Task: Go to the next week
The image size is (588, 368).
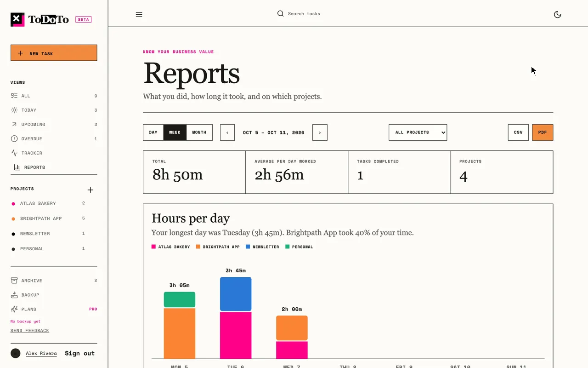Action: [x=320, y=132]
